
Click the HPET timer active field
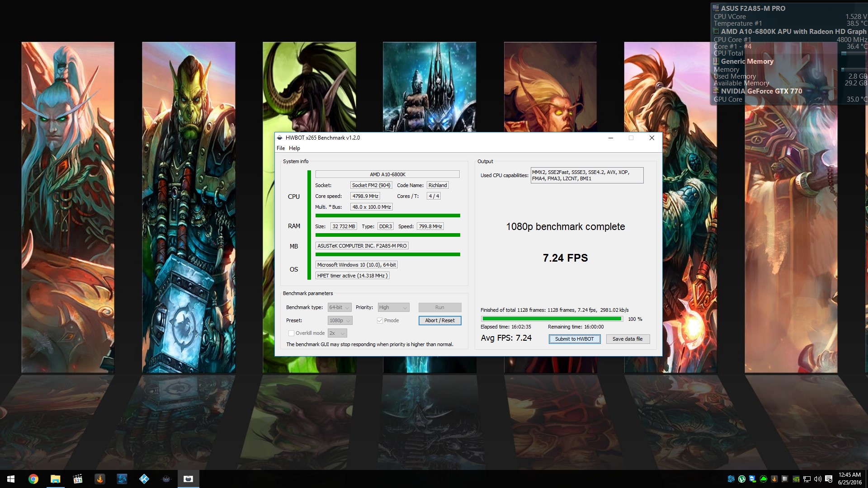point(352,276)
